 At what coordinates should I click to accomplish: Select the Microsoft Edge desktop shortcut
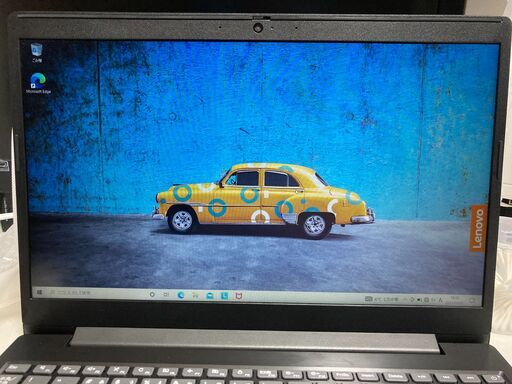[38, 83]
